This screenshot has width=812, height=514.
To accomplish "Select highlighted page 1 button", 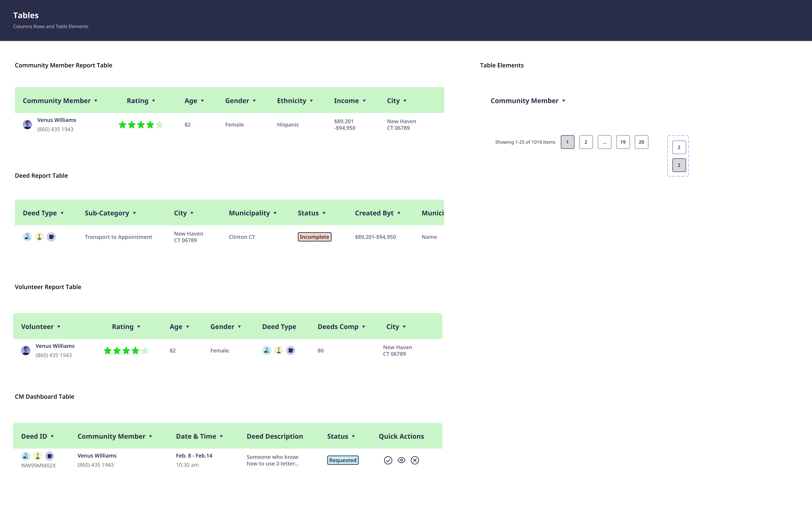I will click(x=567, y=142).
